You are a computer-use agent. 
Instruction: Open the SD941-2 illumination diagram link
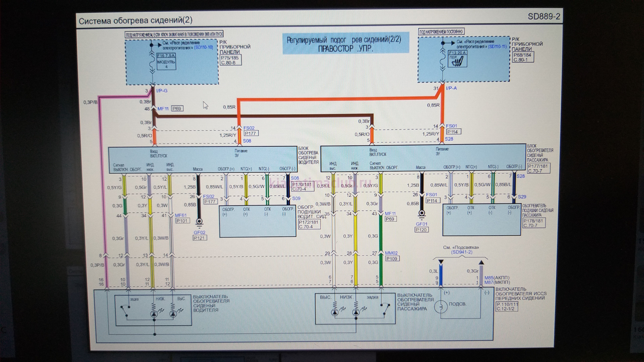(461, 252)
